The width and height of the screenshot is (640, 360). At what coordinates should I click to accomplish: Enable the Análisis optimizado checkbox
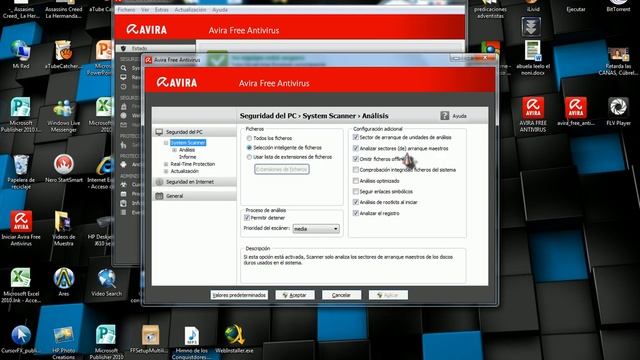tap(356, 181)
